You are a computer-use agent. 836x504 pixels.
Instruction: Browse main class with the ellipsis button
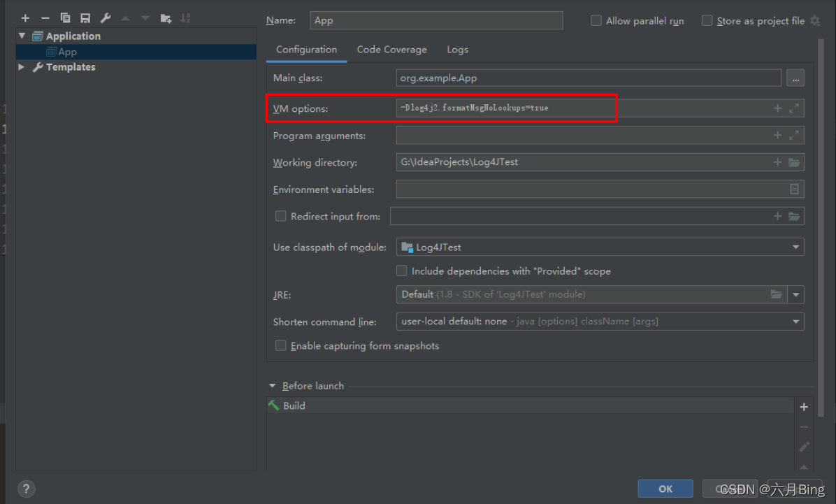click(795, 78)
